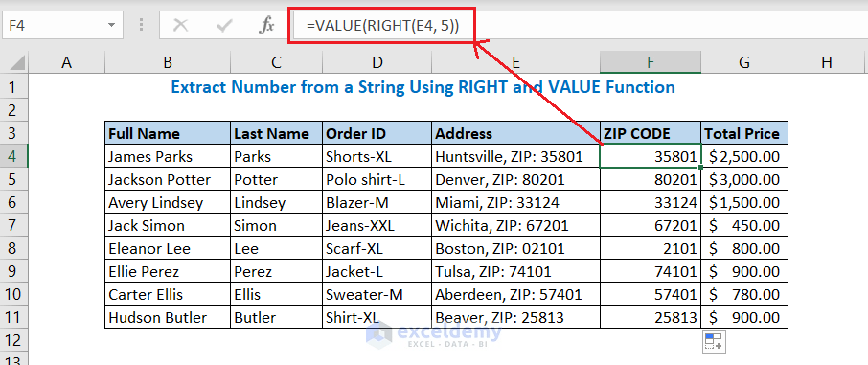Viewport: 868px width, 365px height.
Task: Select cell Jackson Potter
Action: click(x=168, y=179)
